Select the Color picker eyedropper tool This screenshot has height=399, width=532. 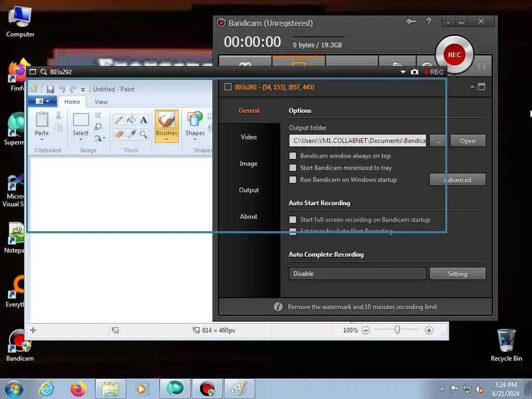(131, 135)
